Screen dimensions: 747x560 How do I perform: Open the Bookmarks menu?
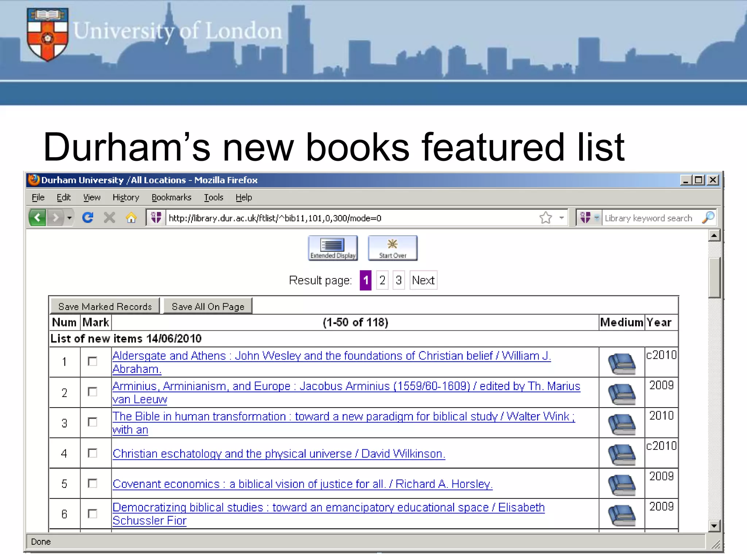coord(171,197)
